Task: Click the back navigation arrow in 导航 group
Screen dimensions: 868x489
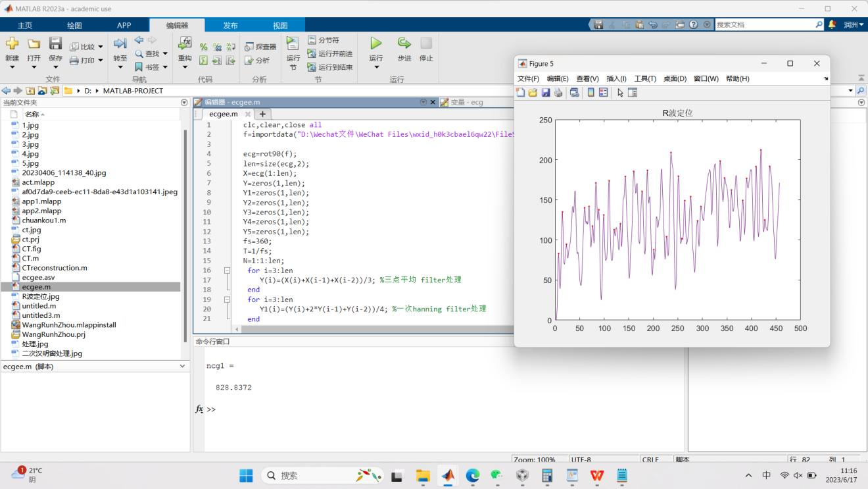Action: 139,40
